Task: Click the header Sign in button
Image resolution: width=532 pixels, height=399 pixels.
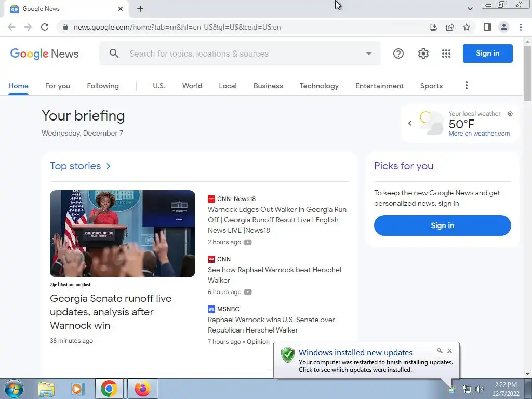Action: (x=487, y=54)
